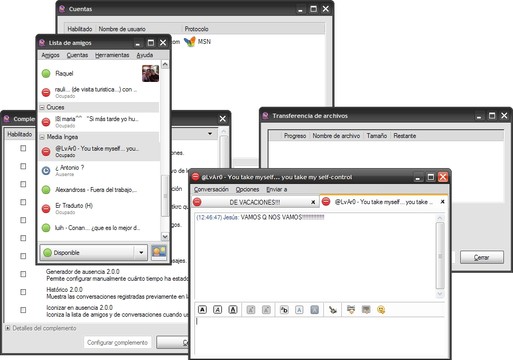
Task: Select the ¿ Antonio ? contact row
Action: (99, 171)
